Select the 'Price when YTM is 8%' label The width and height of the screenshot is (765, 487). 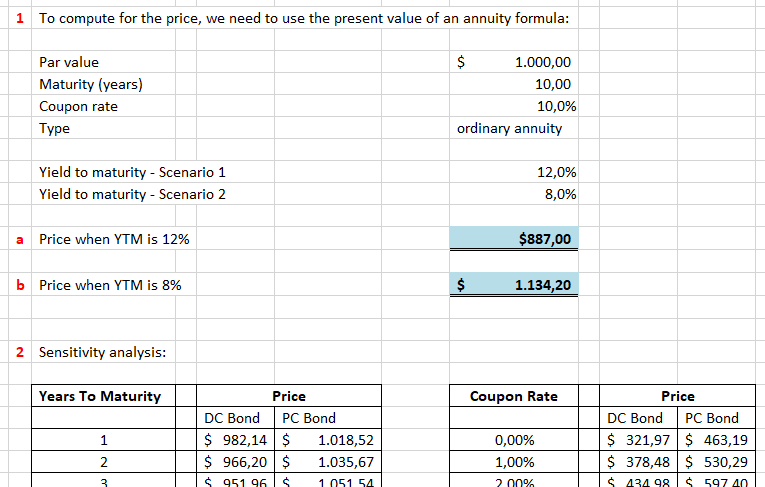(x=110, y=285)
